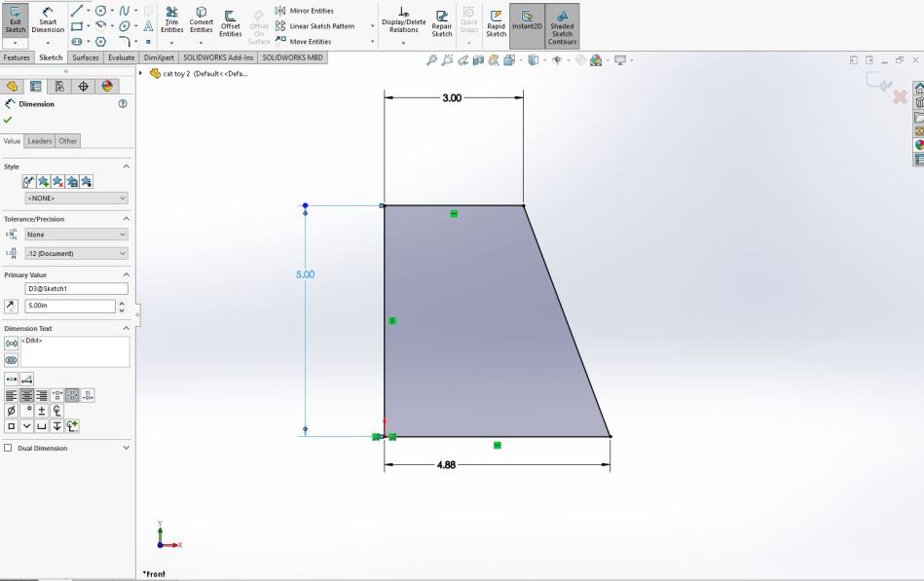Toggle Shaded Sketch Contours
This screenshot has height=581, width=924.
(562, 24)
